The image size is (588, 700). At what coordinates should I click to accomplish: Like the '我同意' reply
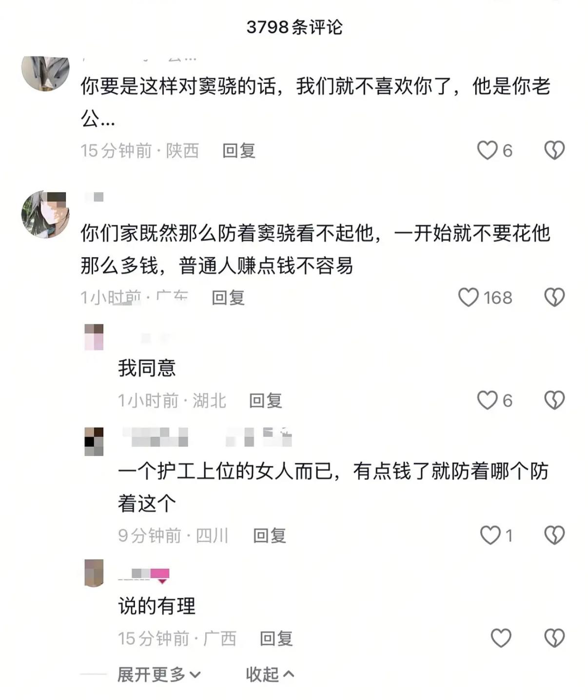[487, 400]
